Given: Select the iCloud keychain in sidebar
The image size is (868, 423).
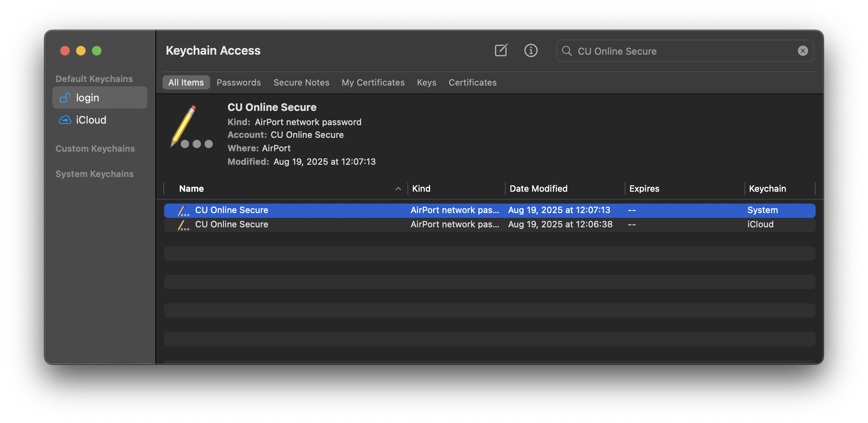Looking at the screenshot, I should coord(91,120).
